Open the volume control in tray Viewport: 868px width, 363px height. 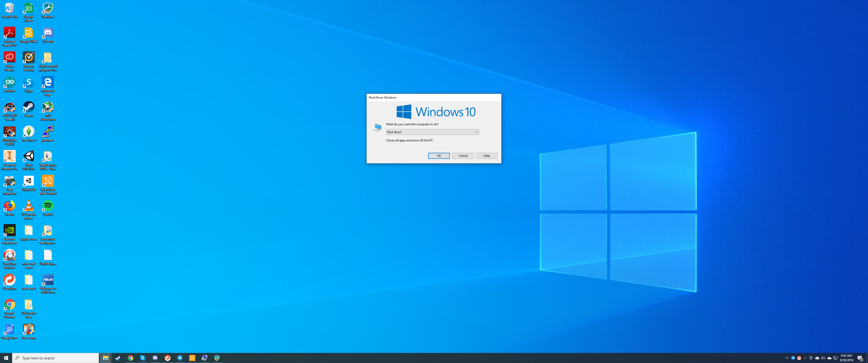pyautogui.click(x=823, y=358)
